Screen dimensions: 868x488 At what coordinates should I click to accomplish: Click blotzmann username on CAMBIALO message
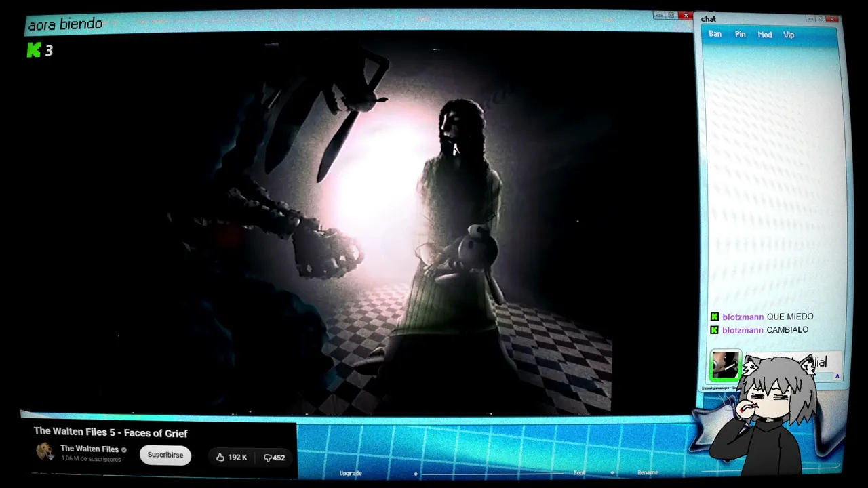743,330
